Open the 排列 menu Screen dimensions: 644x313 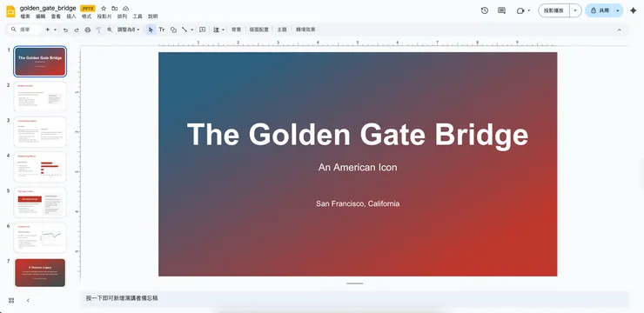[122, 17]
